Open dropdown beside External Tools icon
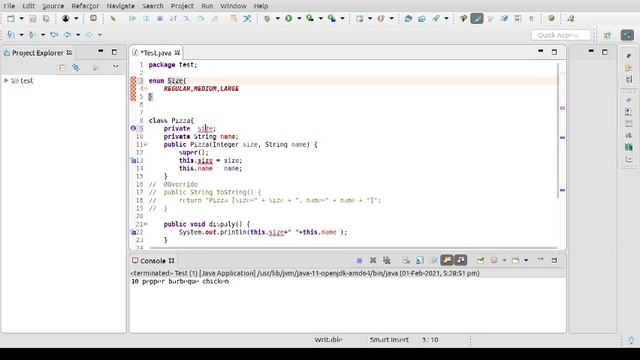This screenshot has width=640, height=360. click(342, 18)
